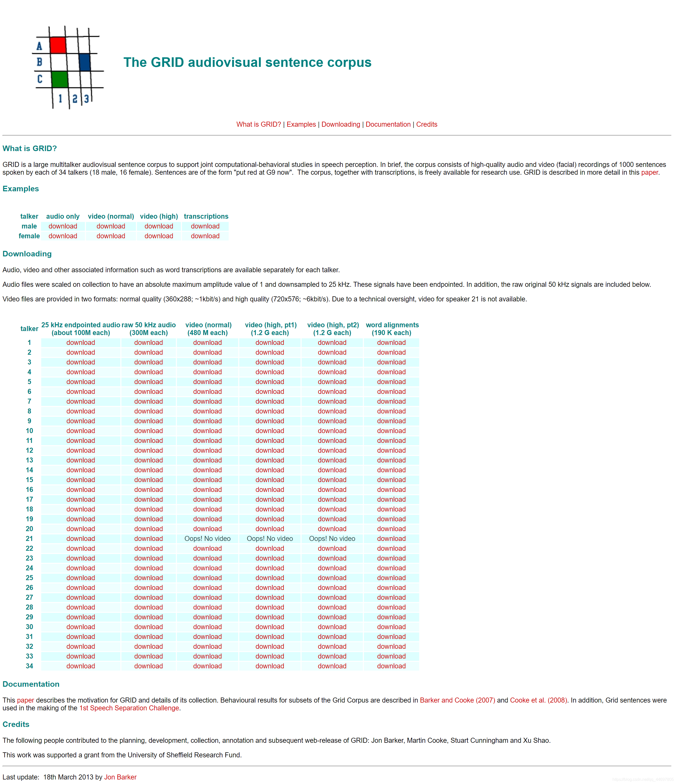Download talker 10 video (high, pt2)
Viewport: 676px width, 784px height.
[x=332, y=431]
